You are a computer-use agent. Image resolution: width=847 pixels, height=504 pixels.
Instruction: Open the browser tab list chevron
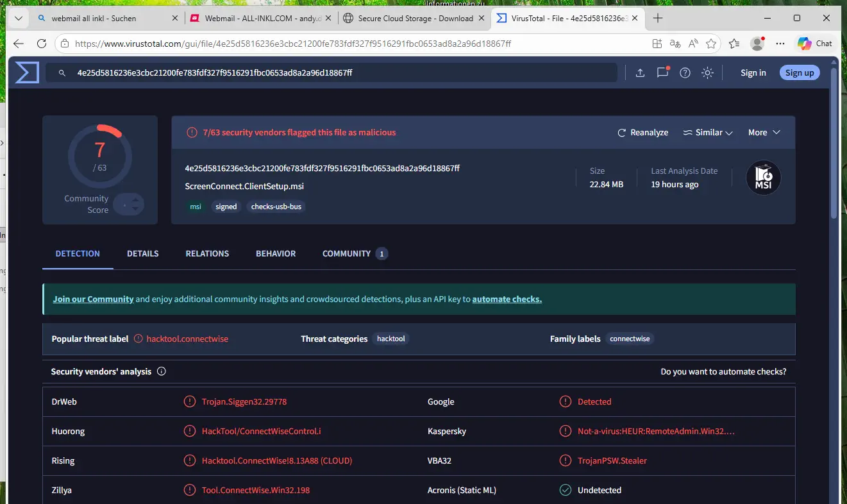click(x=18, y=19)
